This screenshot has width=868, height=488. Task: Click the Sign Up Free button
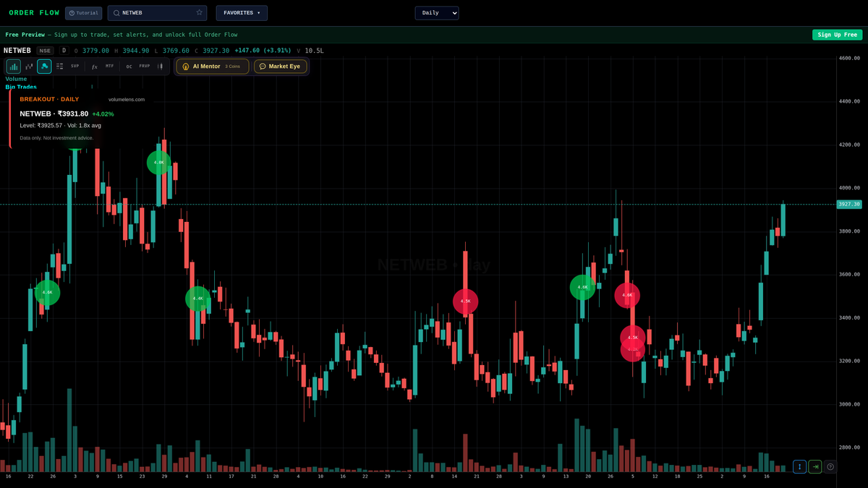(837, 34)
